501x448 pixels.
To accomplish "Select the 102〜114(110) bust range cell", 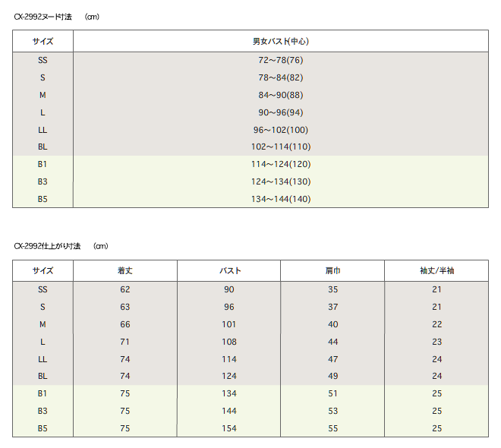I will [x=280, y=147].
